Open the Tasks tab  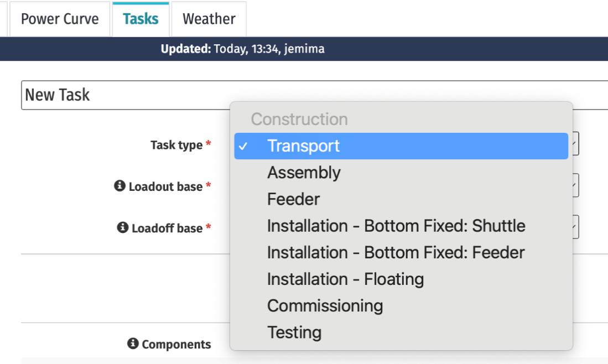(141, 19)
